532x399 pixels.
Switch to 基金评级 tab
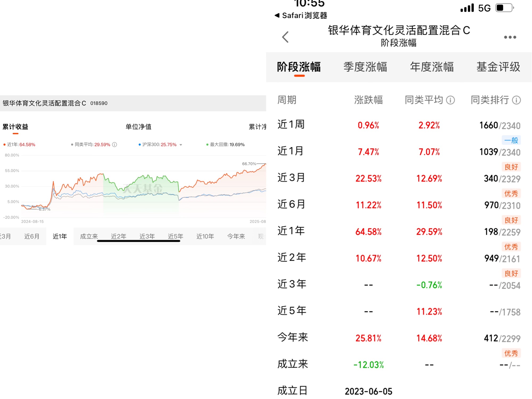[498, 67]
